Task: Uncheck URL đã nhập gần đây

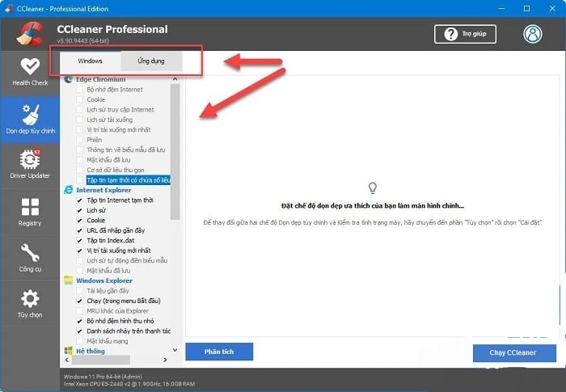Action: pos(79,230)
